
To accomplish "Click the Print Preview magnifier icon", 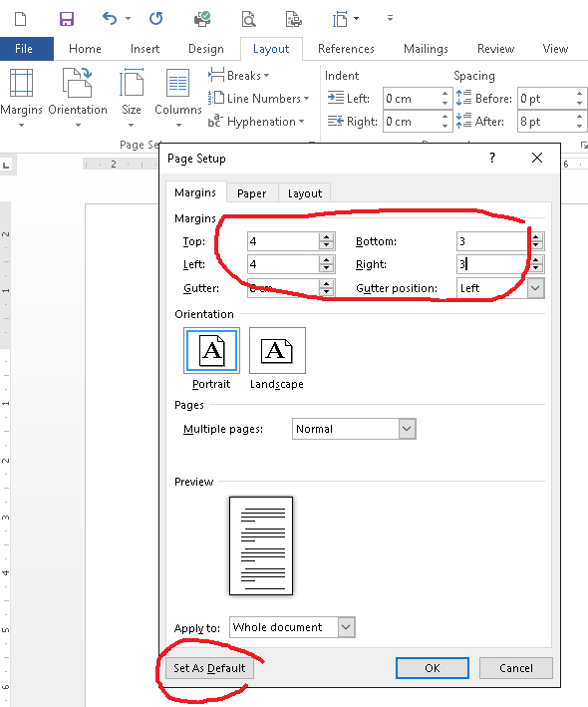I will (248, 19).
